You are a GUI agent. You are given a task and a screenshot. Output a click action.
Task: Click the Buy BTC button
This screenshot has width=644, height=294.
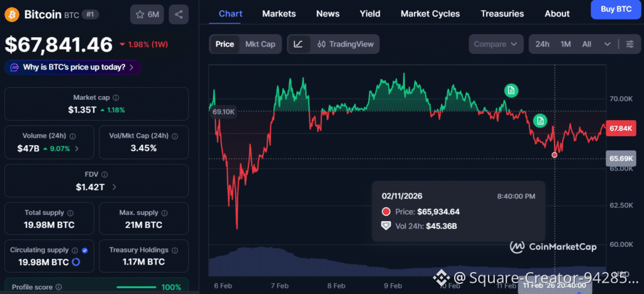(x=616, y=9)
